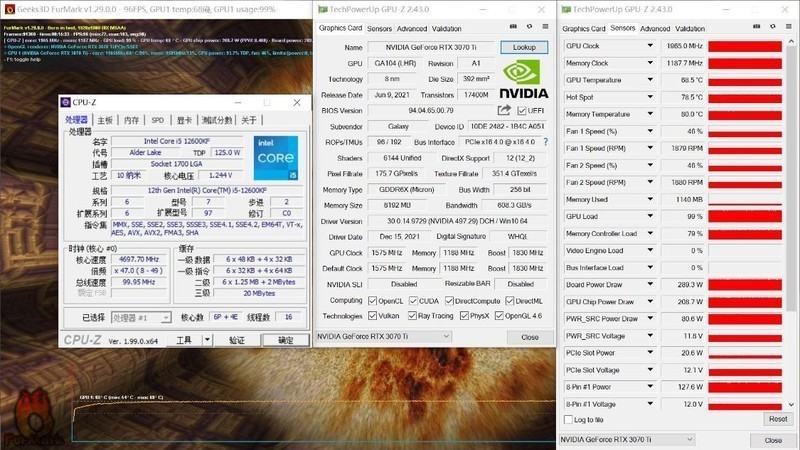Click the Lookup button in GPU-Z

pos(524,47)
